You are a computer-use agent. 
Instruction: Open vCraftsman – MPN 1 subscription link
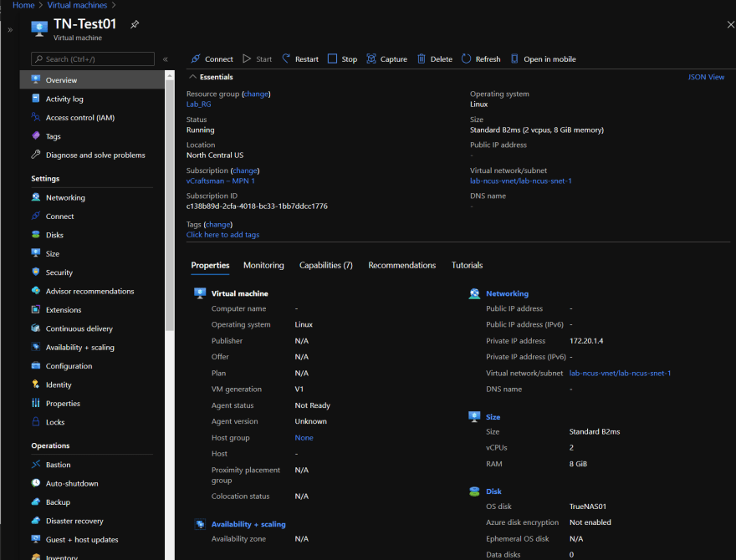point(221,181)
